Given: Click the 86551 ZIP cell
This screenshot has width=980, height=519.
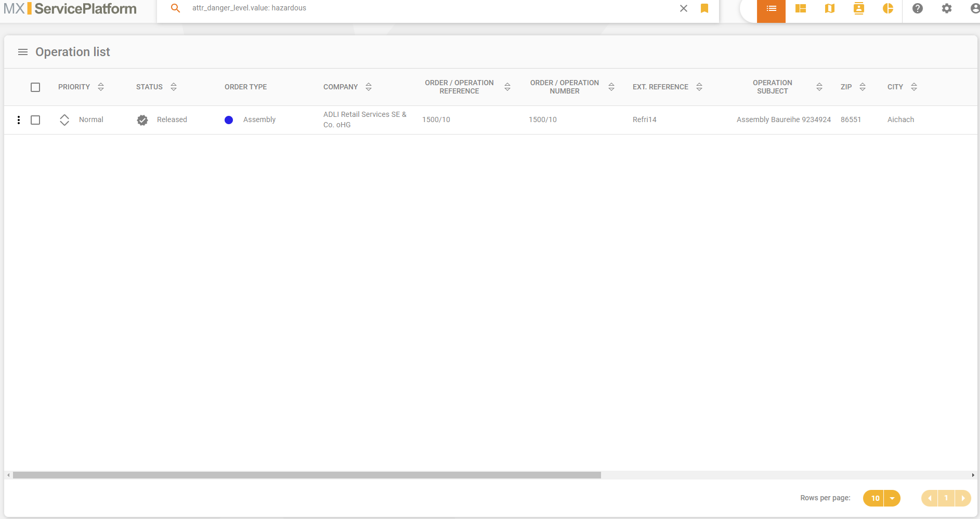Looking at the screenshot, I should (851, 119).
